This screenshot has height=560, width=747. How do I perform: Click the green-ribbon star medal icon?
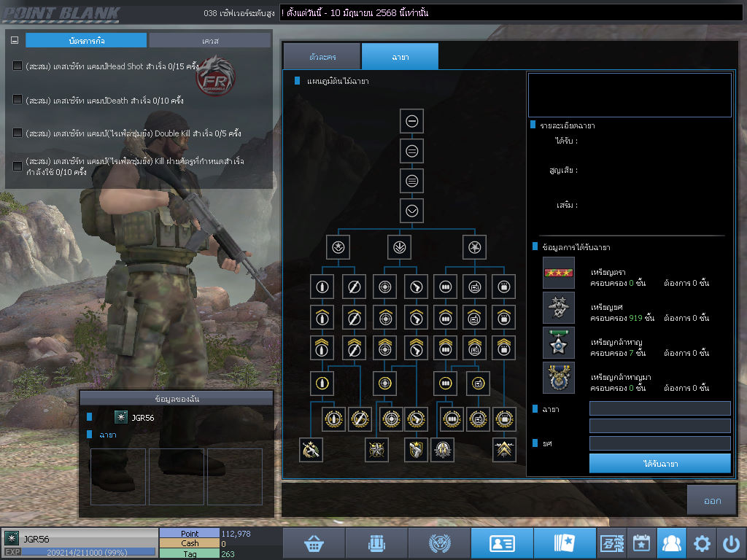coord(558,343)
